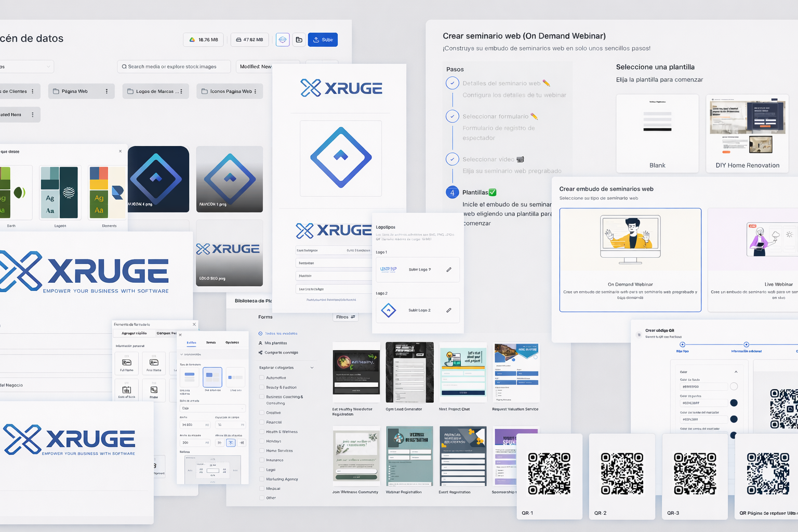This screenshot has width=798, height=532.
Task: Enable the Marketing Agency category filter
Action: pyautogui.click(x=261, y=479)
